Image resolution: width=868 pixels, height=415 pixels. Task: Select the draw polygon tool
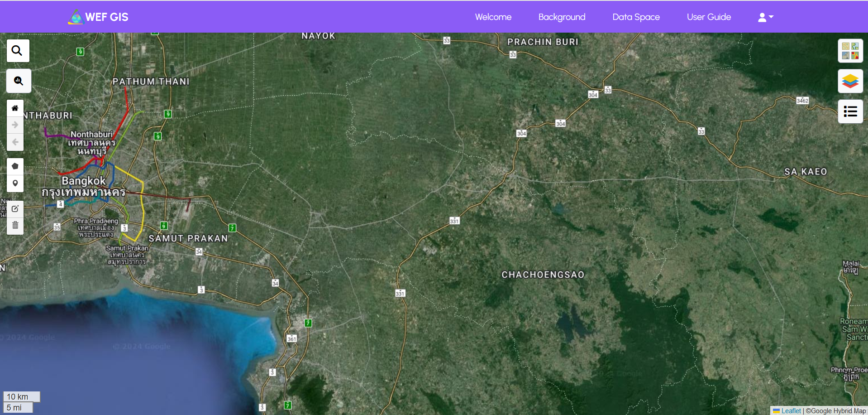pyautogui.click(x=15, y=166)
